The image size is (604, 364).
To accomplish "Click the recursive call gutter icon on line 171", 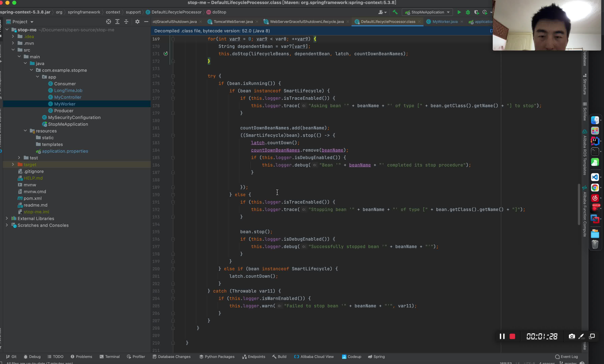I will 166,54.
